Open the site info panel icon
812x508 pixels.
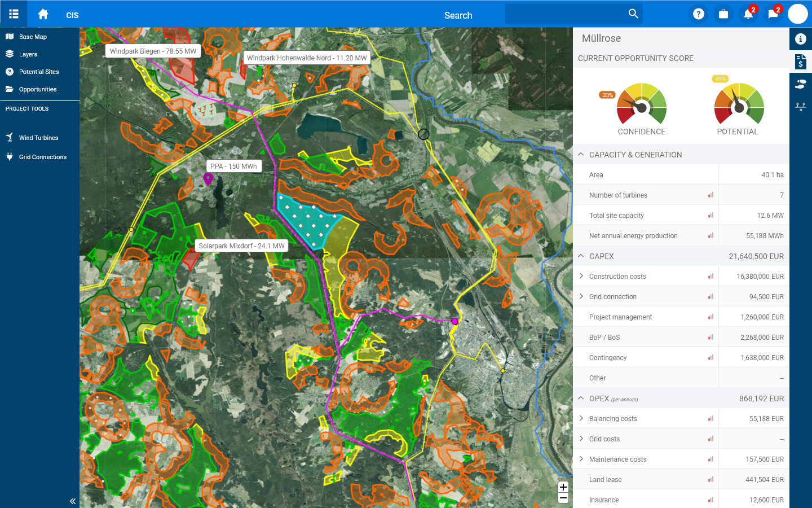point(800,39)
